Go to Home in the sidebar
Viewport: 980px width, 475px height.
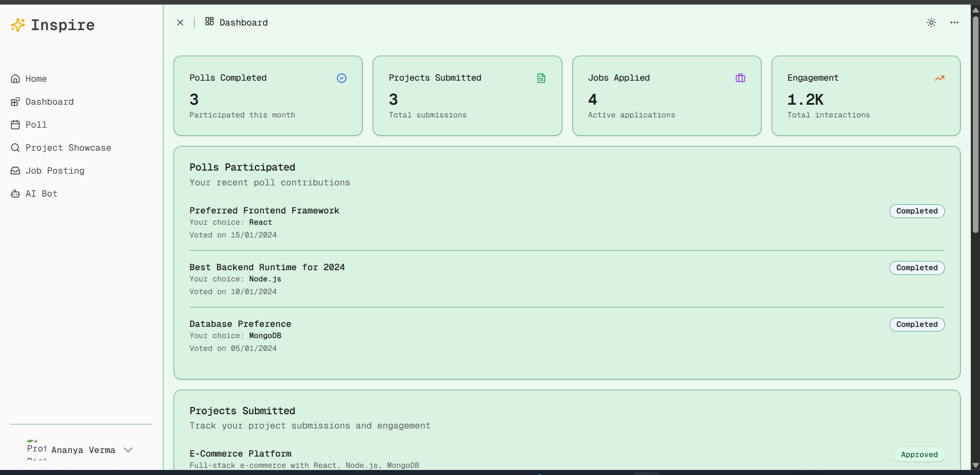tap(36, 79)
